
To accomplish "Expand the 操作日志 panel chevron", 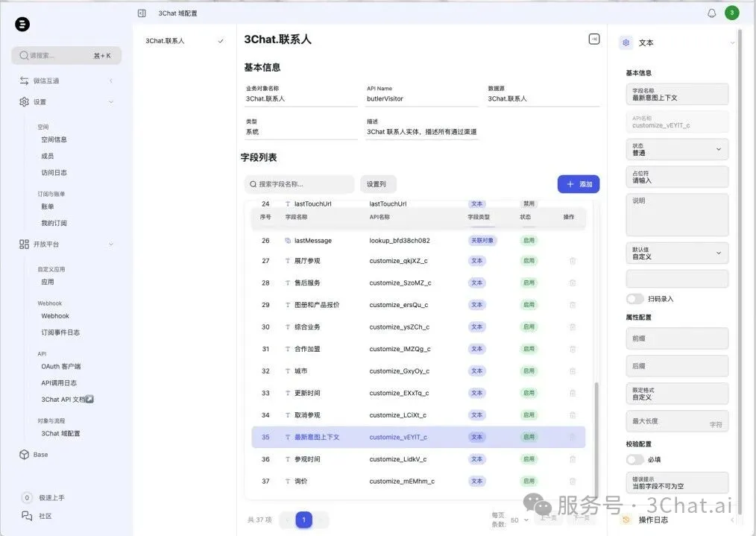I will click(x=732, y=520).
